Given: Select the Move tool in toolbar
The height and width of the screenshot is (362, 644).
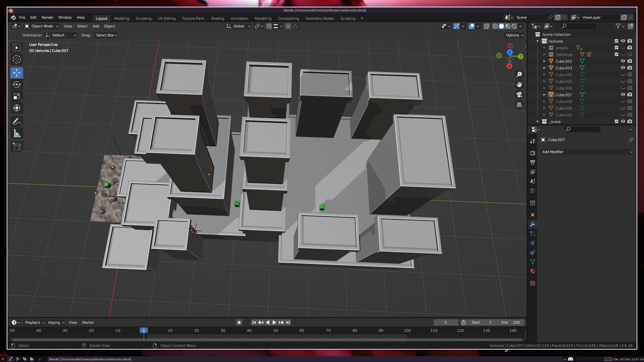Looking at the screenshot, I should (17, 73).
